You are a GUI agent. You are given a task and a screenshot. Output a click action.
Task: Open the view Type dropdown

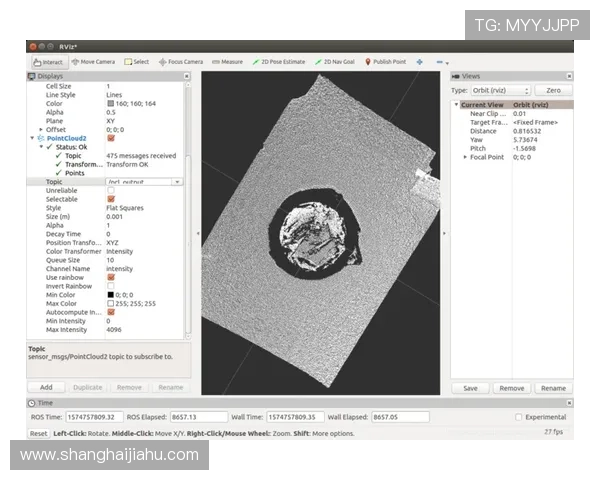click(x=505, y=90)
